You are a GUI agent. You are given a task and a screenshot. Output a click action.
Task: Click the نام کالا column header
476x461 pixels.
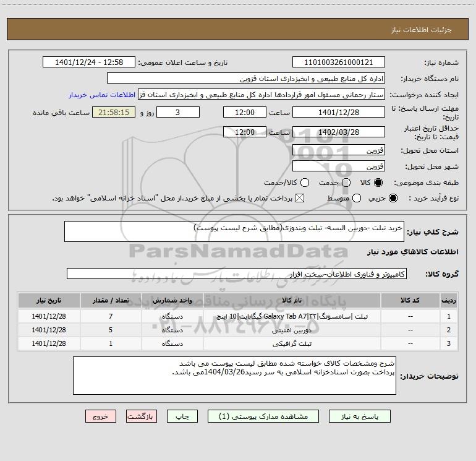coord(292,301)
